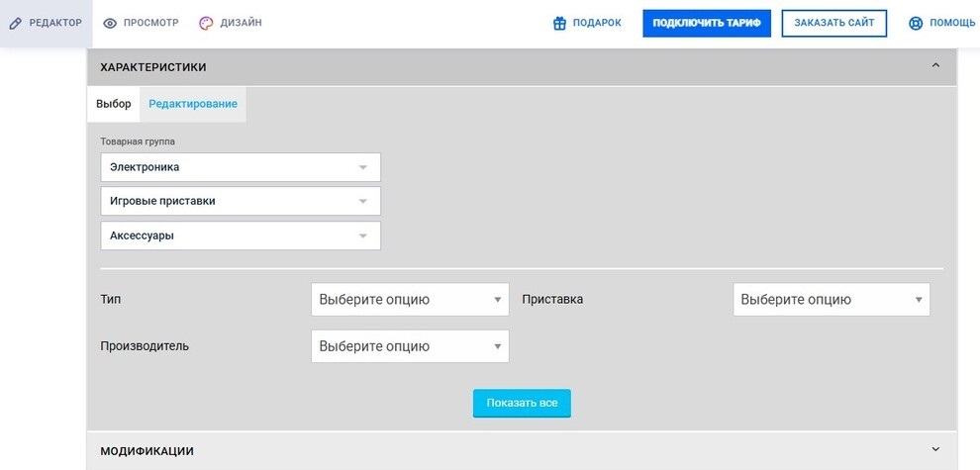Viewport: 980px width, 470px height.
Task: Click the lifebuoy icon for Помощь
Action: click(916, 23)
